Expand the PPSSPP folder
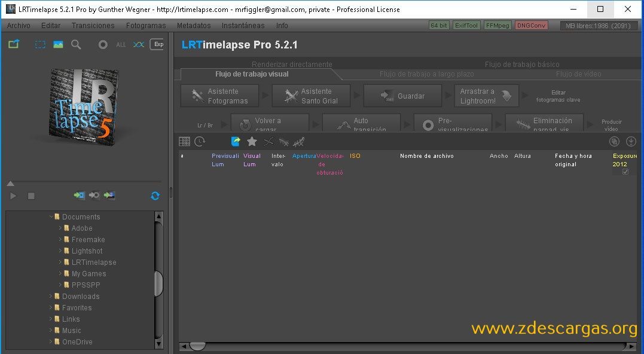Screen dimensions: 644x354 pos(60,285)
